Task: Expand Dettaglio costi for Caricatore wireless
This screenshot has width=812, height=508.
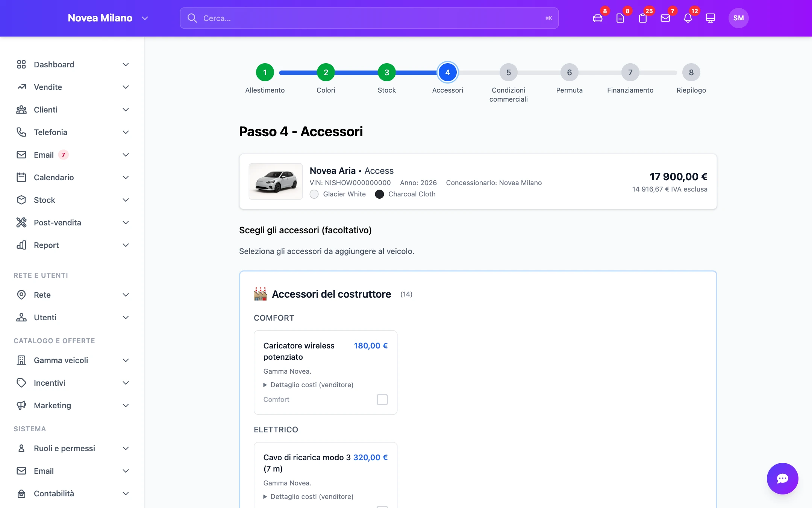Action: pyautogui.click(x=308, y=385)
